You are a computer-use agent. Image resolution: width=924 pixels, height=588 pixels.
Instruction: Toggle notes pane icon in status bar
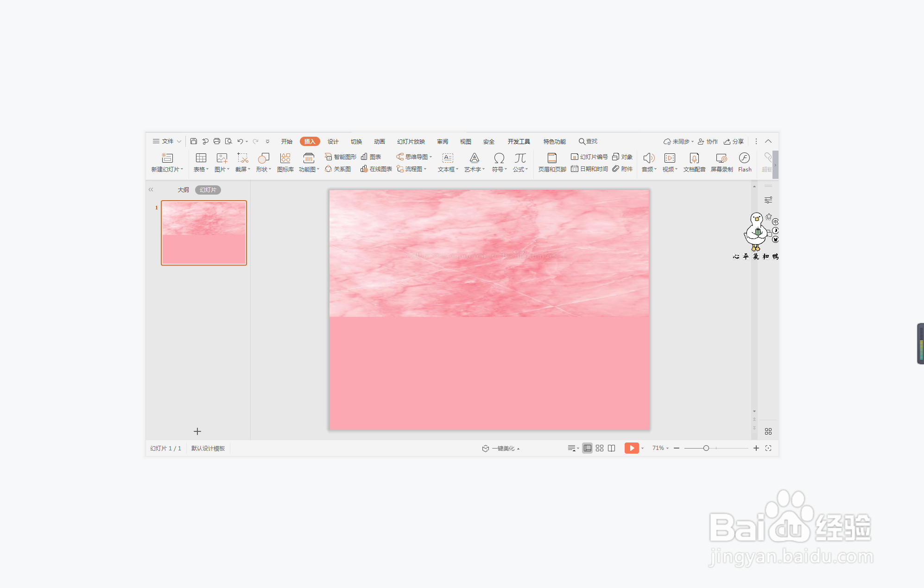(x=572, y=448)
